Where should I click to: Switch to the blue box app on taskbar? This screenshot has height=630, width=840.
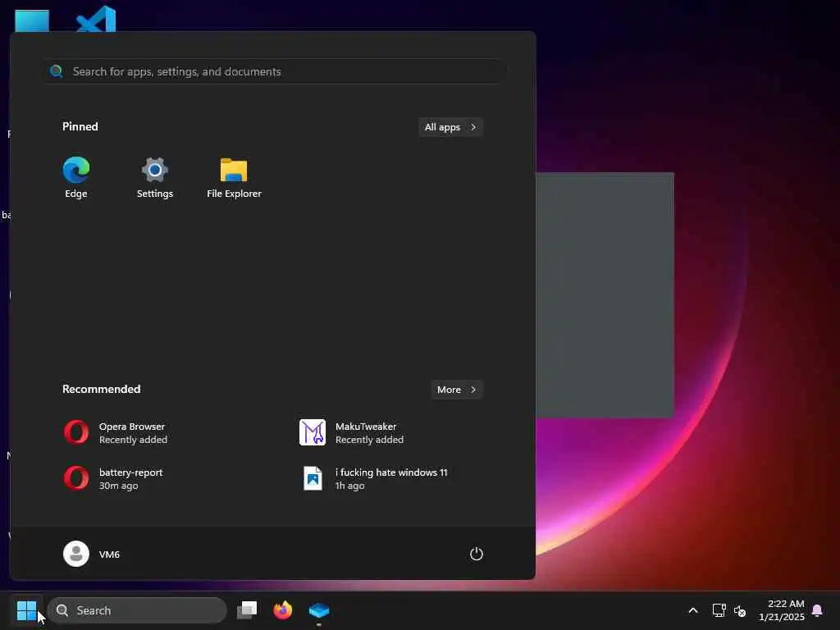tap(319, 610)
